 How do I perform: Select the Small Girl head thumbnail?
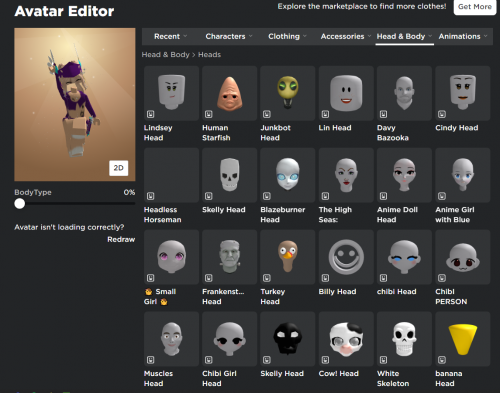coord(171,257)
